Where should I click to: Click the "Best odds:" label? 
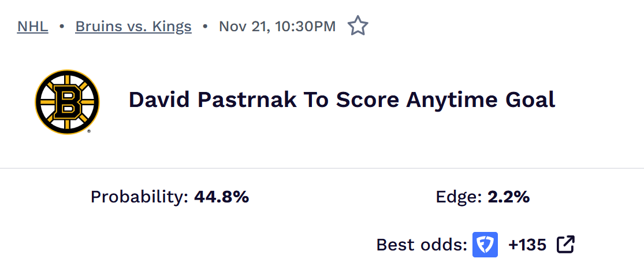coord(422,245)
